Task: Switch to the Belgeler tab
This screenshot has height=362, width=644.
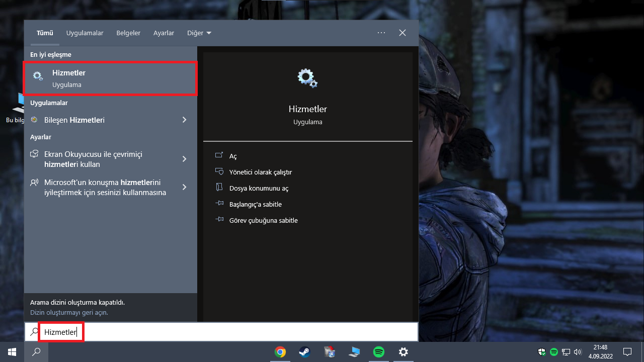Action: [x=128, y=33]
